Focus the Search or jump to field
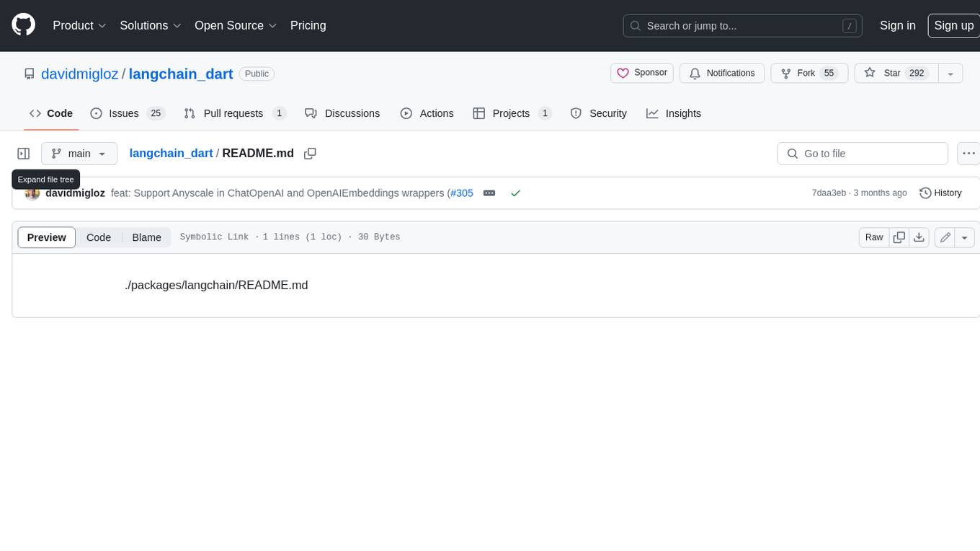 coord(742,26)
